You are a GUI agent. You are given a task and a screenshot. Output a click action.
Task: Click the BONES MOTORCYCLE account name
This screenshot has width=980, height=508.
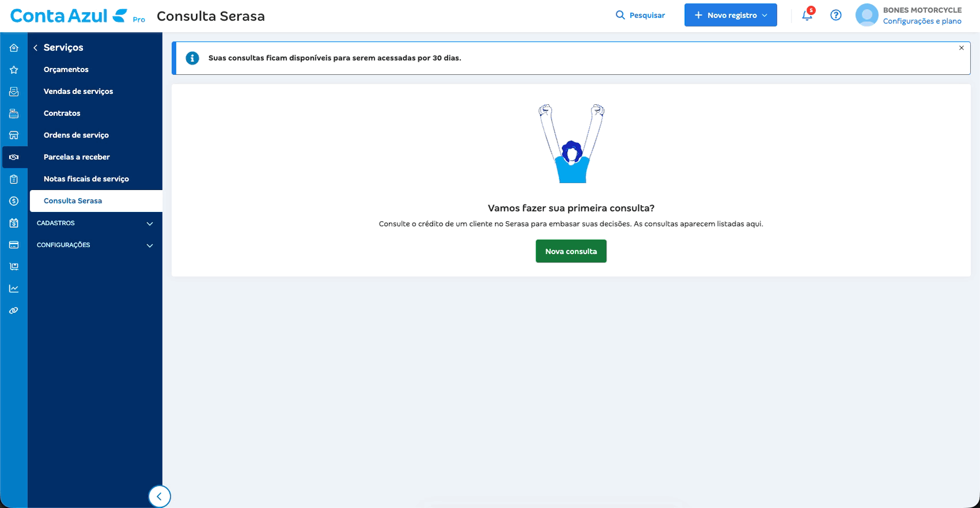[922, 10]
